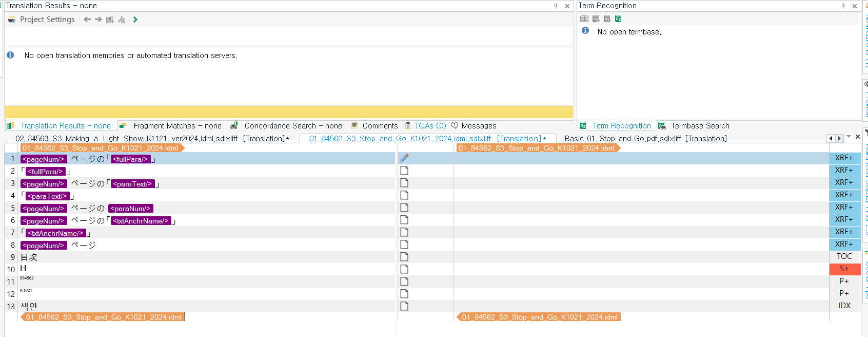Click source file start tag above segment 1
868x337 pixels.
(102, 148)
